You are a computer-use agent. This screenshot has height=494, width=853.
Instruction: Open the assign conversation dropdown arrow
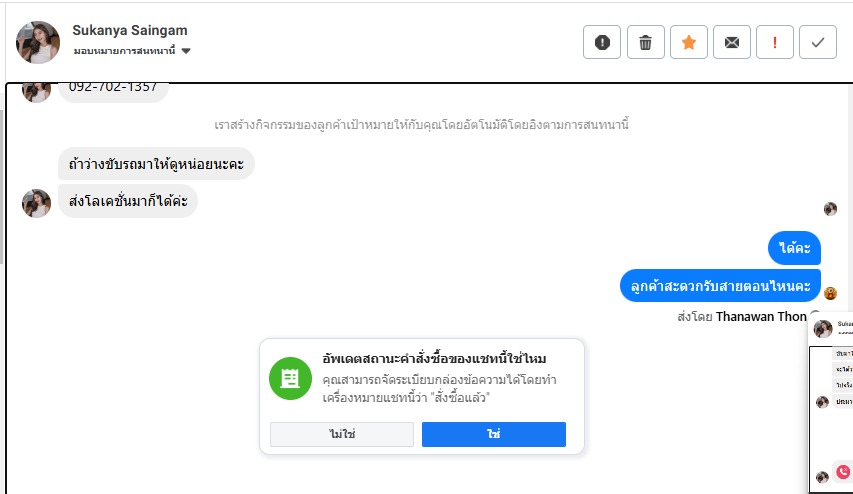click(186, 51)
